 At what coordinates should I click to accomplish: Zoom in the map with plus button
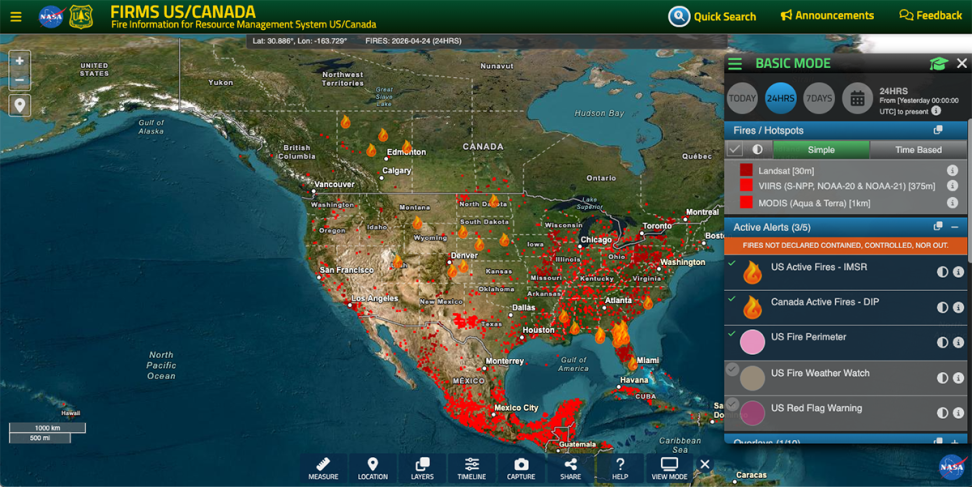pyautogui.click(x=20, y=61)
